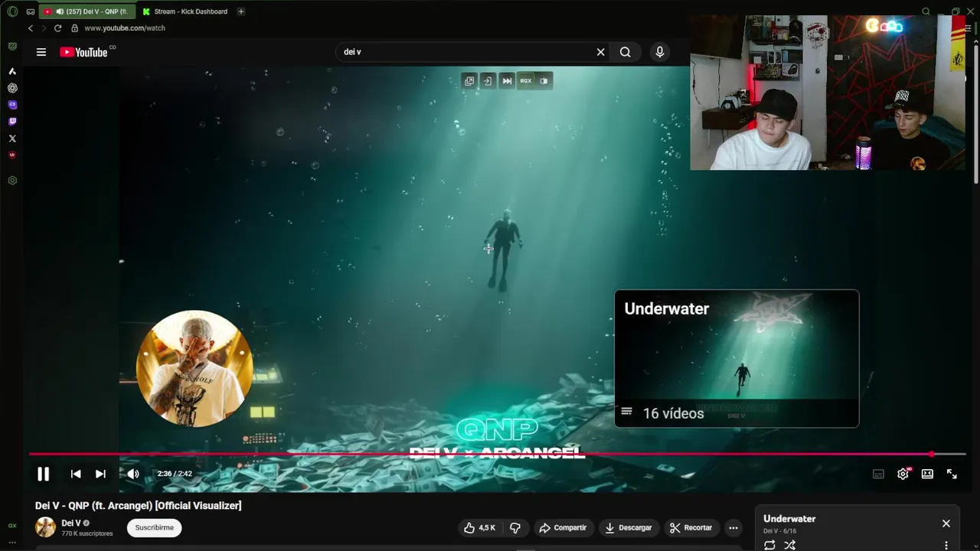Open player settings gear
The image size is (980, 551).
click(x=903, y=474)
